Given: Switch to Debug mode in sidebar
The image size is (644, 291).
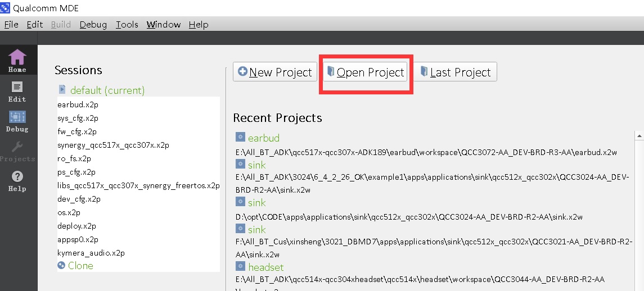Looking at the screenshot, I should point(17,121).
